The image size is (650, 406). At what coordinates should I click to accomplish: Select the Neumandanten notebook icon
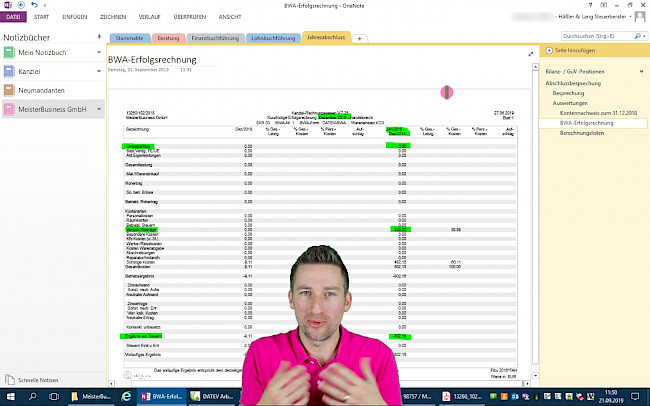pyautogui.click(x=10, y=90)
